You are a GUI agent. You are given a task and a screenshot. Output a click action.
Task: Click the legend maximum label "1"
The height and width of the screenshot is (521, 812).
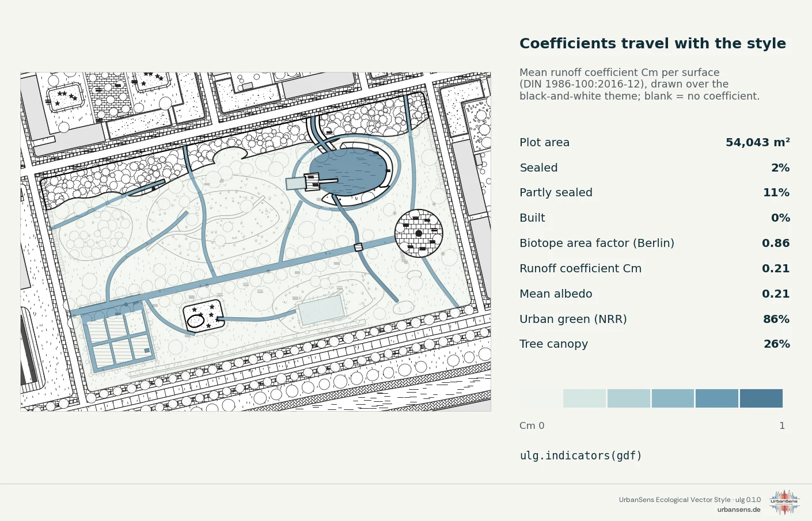coord(782,426)
